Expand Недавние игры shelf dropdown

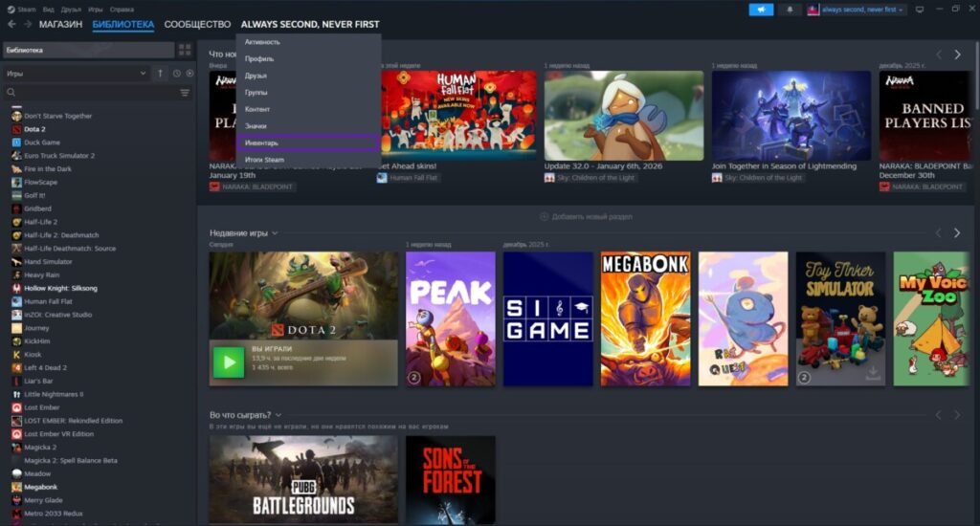(275, 233)
